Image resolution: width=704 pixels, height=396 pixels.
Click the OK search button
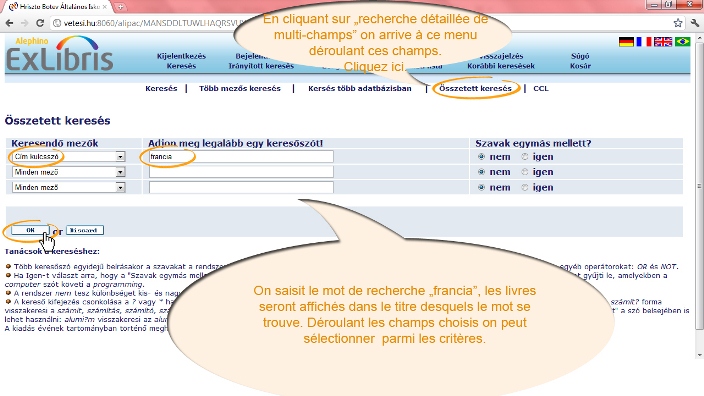click(30, 230)
